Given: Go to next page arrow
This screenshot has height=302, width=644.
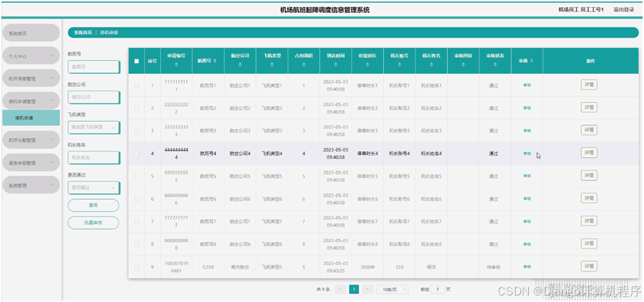Looking at the screenshot, I should (367, 289).
